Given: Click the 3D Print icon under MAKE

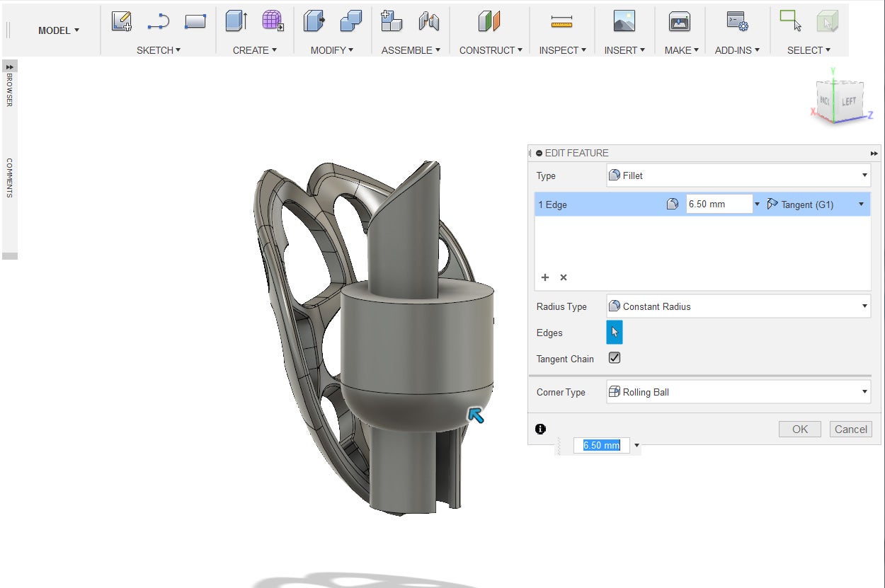Looking at the screenshot, I should pyautogui.click(x=680, y=22).
